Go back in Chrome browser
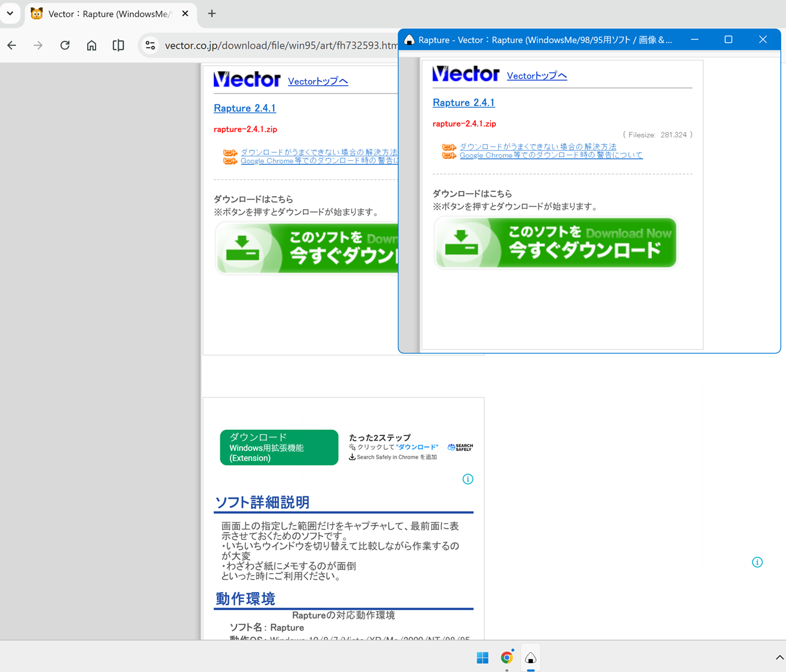Image resolution: width=786 pixels, height=672 pixels. tap(12, 45)
